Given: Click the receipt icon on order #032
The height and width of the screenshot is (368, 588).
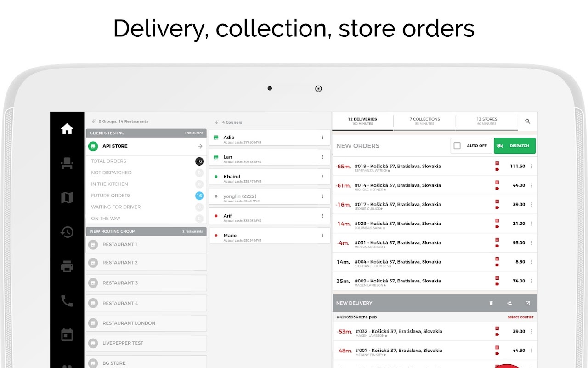Looking at the screenshot, I should 497,328.
